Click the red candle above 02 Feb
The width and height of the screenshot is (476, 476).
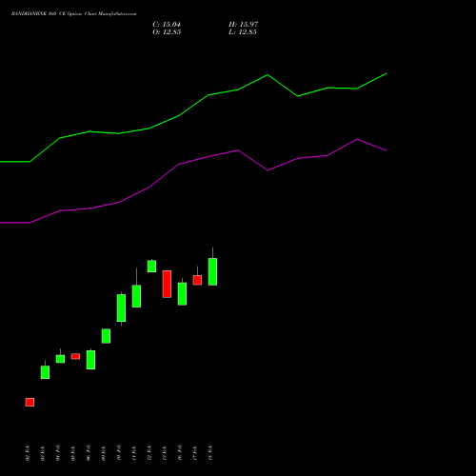30,402
